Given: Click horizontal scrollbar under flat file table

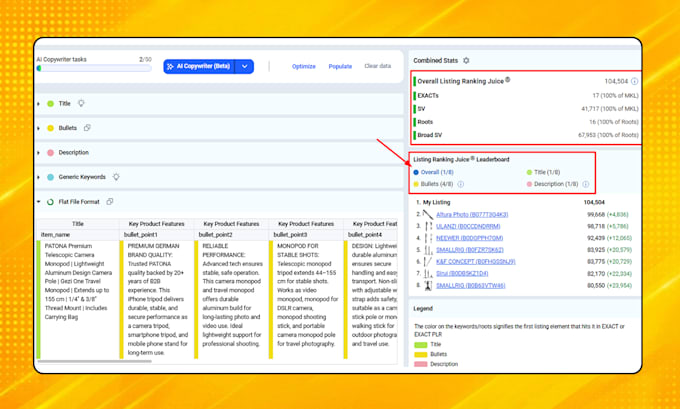Looking at the screenshot, I should tap(95, 361).
